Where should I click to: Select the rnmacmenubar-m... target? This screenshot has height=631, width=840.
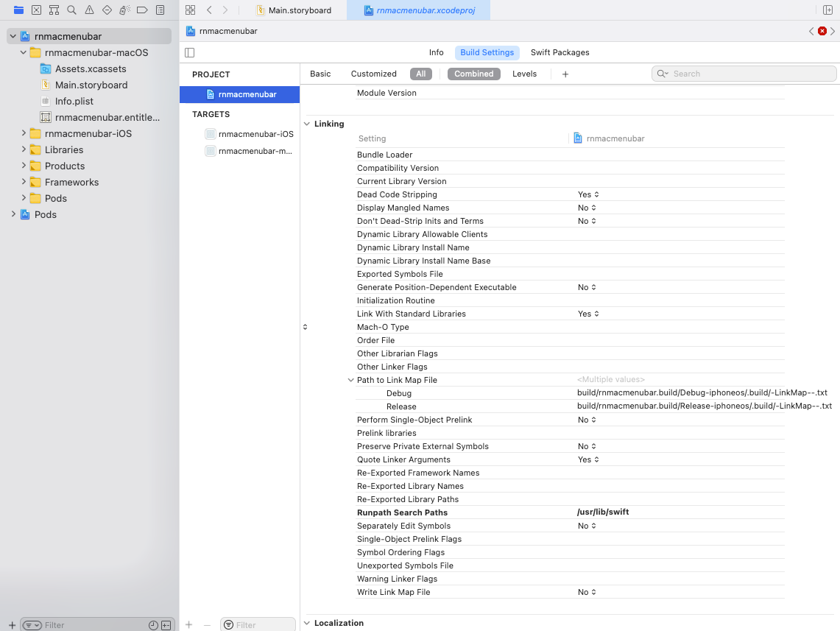click(x=249, y=151)
